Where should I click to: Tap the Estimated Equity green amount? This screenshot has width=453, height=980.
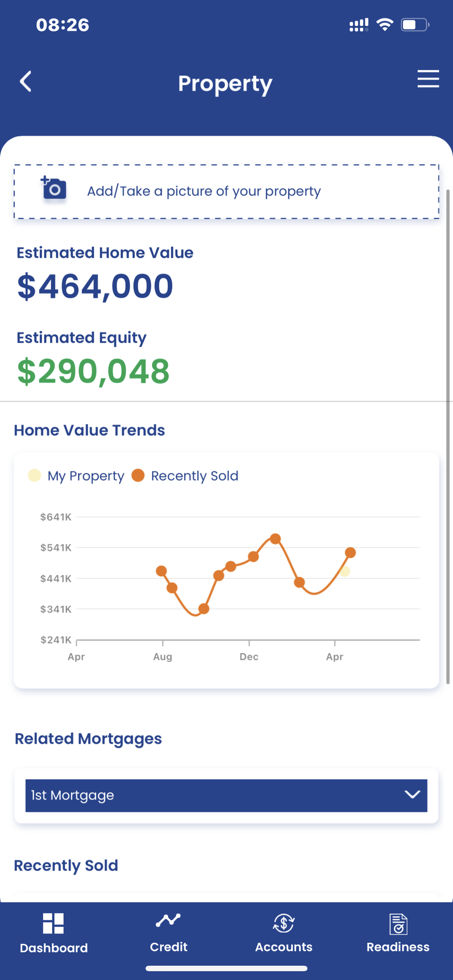(93, 371)
